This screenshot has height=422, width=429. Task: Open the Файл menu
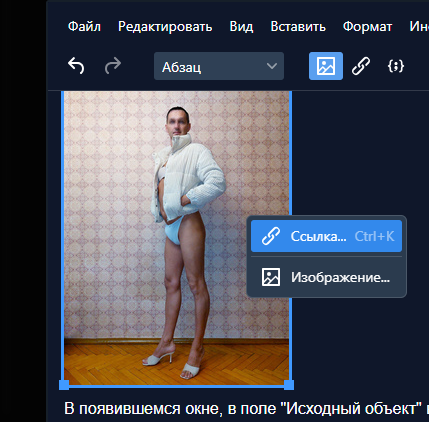pos(84,26)
